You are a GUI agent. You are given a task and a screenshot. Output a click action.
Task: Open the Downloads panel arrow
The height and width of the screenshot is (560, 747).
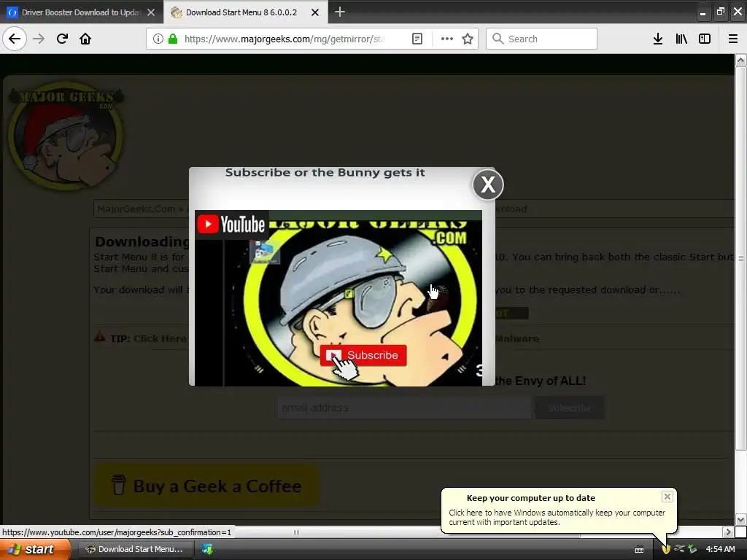click(x=658, y=39)
